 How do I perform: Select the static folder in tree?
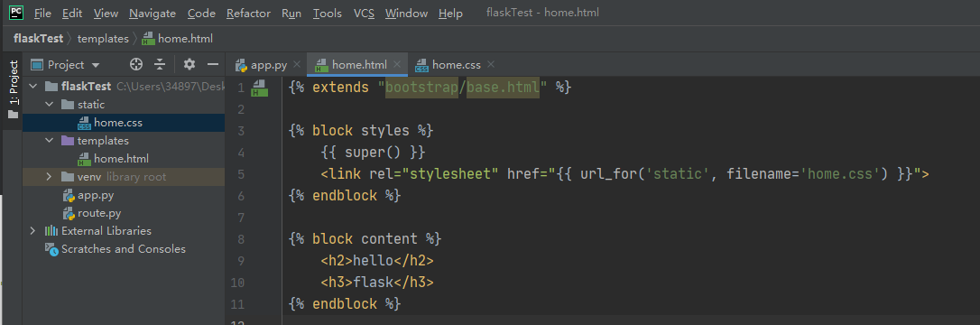pyautogui.click(x=124, y=105)
